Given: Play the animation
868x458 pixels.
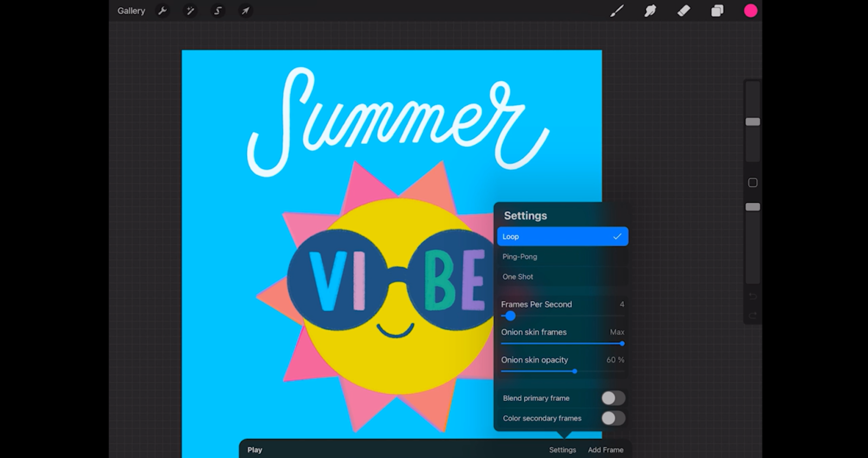Looking at the screenshot, I should coord(254,450).
